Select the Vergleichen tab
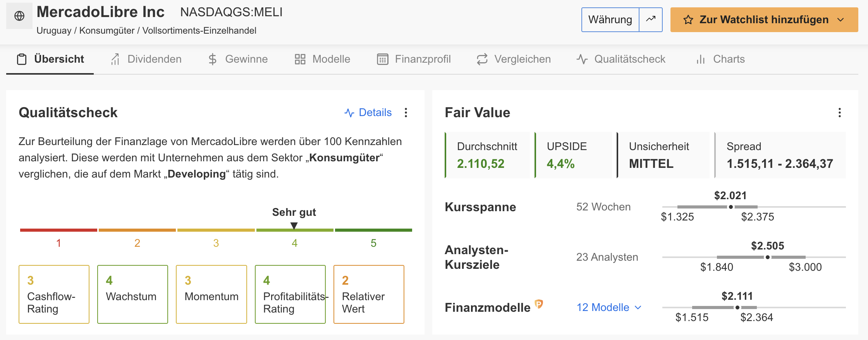This screenshot has width=868, height=340. 514,59
